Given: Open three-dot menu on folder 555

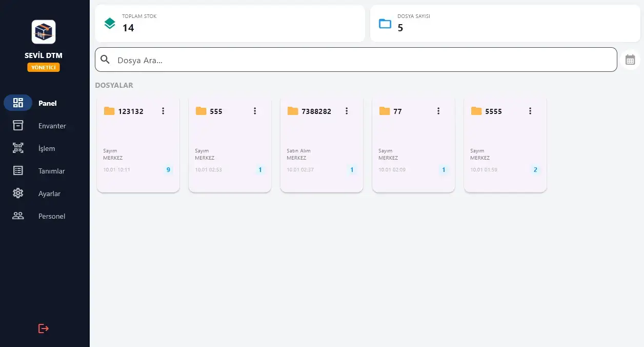Looking at the screenshot, I should (x=255, y=111).
